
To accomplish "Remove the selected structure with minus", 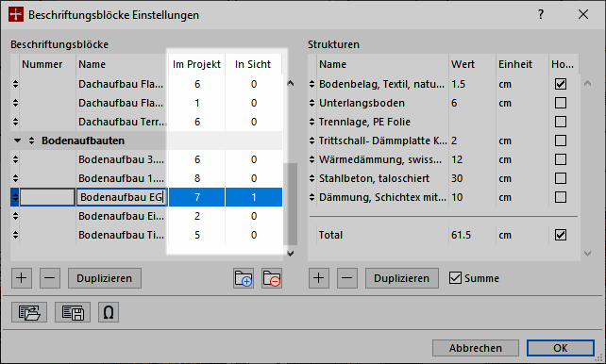I will point(347,278).
